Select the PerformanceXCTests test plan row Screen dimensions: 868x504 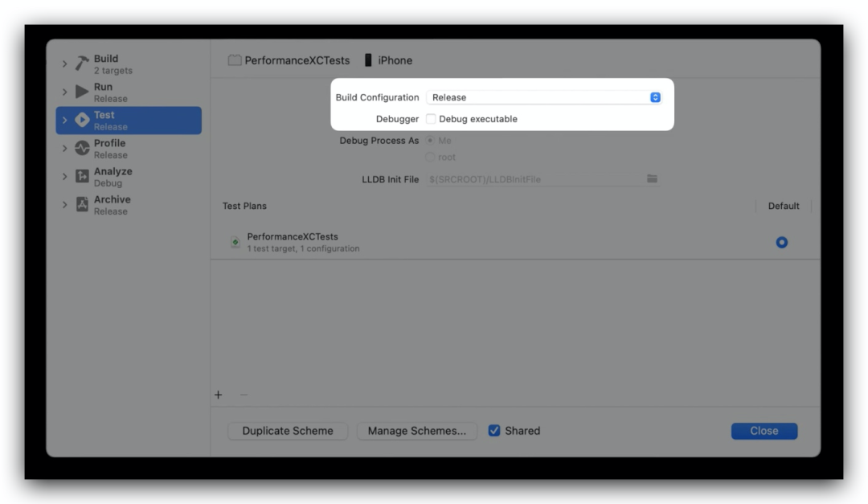pyautogui.click(x=515, y=242)
